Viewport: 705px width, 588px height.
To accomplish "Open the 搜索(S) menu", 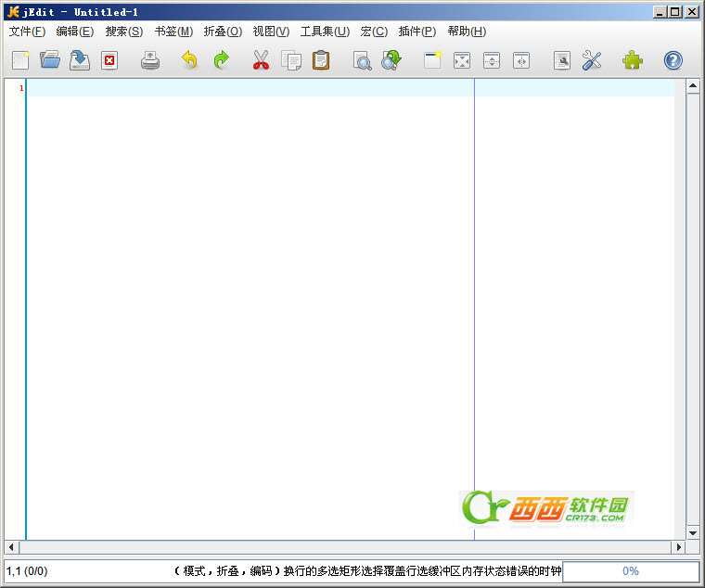I will (124, 32).
